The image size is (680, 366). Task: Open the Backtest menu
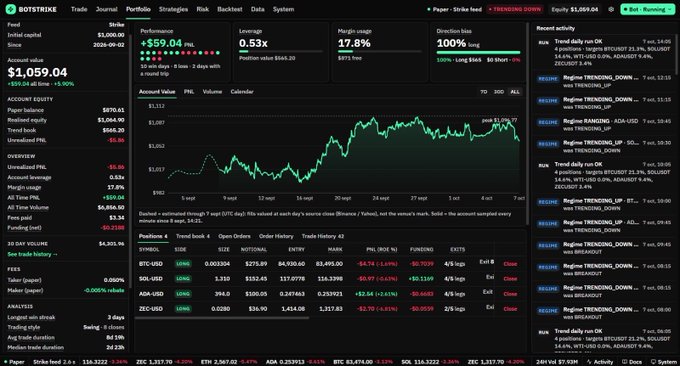[230, 9]
